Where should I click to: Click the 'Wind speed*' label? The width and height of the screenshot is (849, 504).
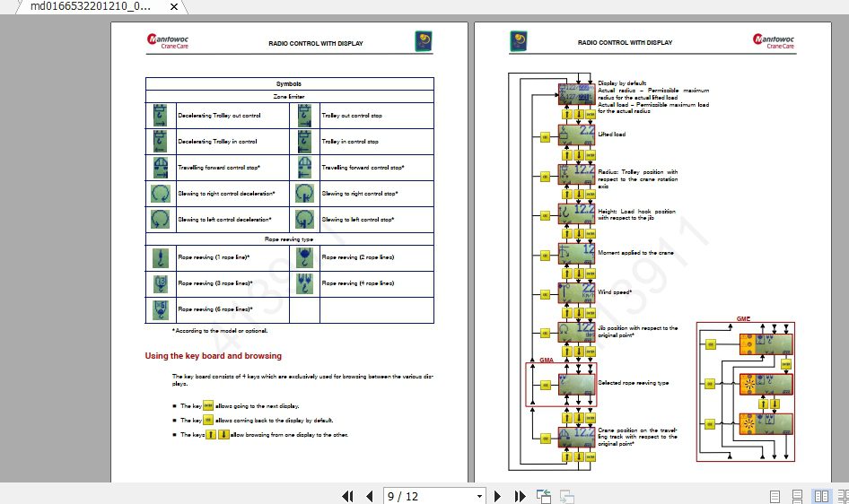click(x=615, y=292)
